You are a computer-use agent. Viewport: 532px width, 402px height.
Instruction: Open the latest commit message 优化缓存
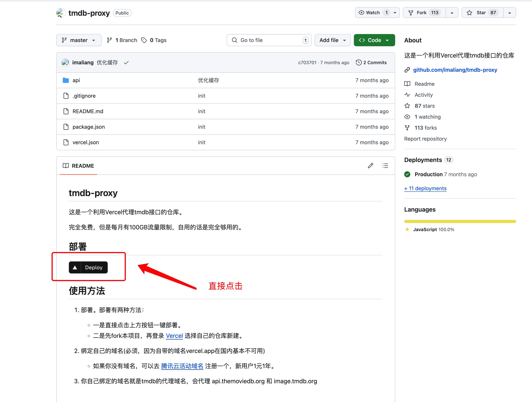(x=107, y=63)
